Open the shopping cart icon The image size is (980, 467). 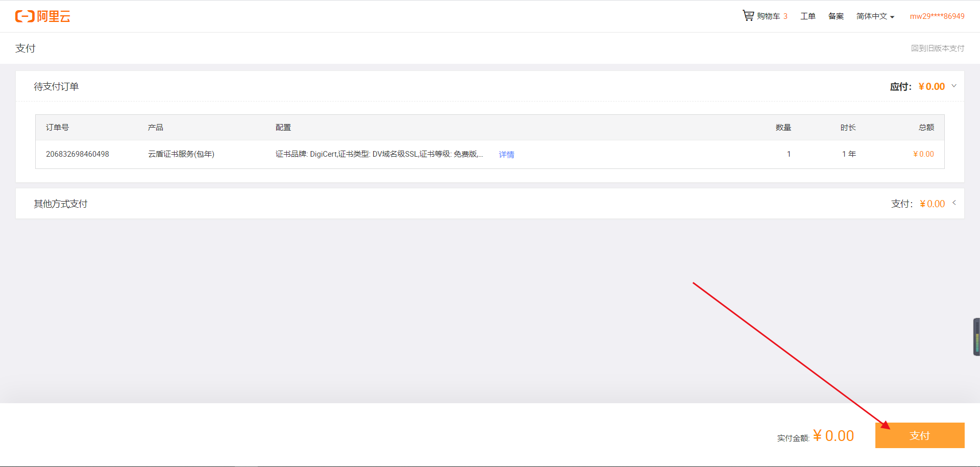point(748,16)
